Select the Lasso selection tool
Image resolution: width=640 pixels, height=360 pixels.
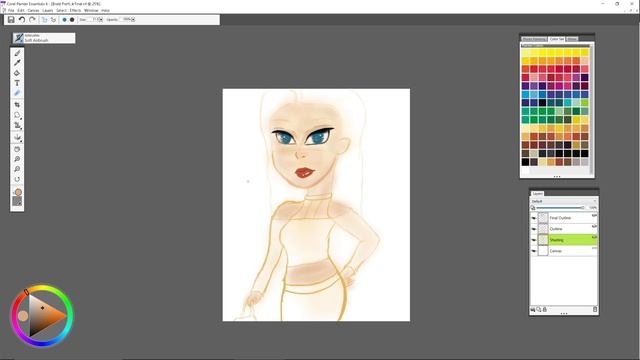[17, 116]
